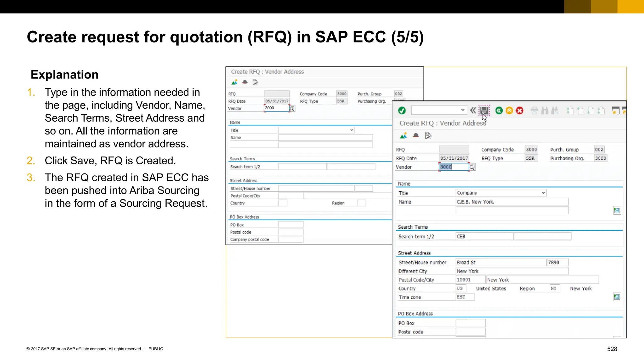The height and width of the screenshot is (362, 644).
Task: Click mountain overview icon in front window
Action: [x=403, y=136]
